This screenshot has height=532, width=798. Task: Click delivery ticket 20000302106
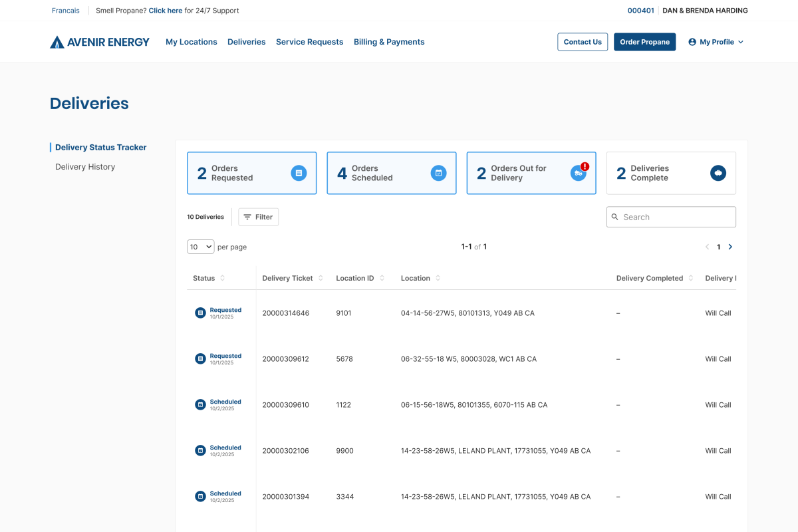click(286, 451)
